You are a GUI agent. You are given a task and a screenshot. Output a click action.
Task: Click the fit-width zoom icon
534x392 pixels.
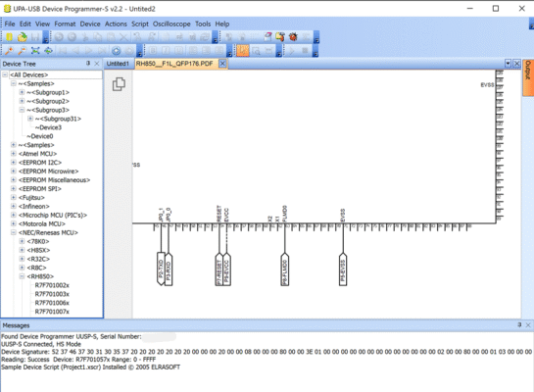(x=48, y=51)
